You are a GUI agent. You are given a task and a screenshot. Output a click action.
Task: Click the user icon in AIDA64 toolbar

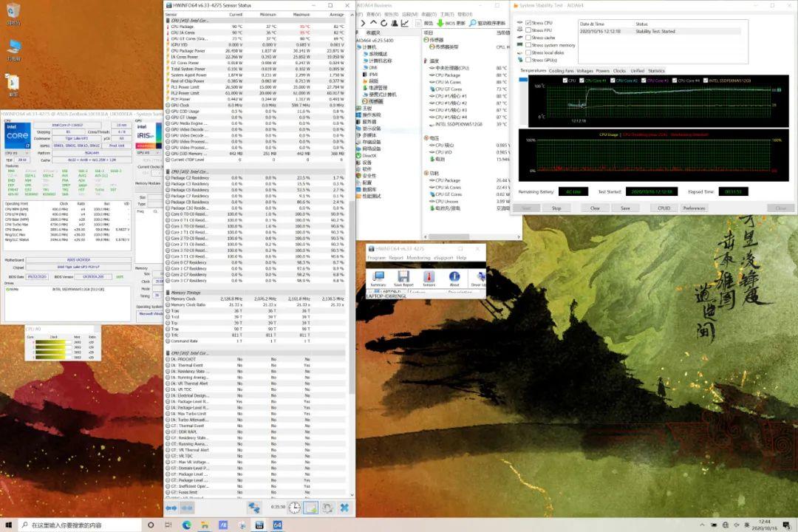coord(394,23)
